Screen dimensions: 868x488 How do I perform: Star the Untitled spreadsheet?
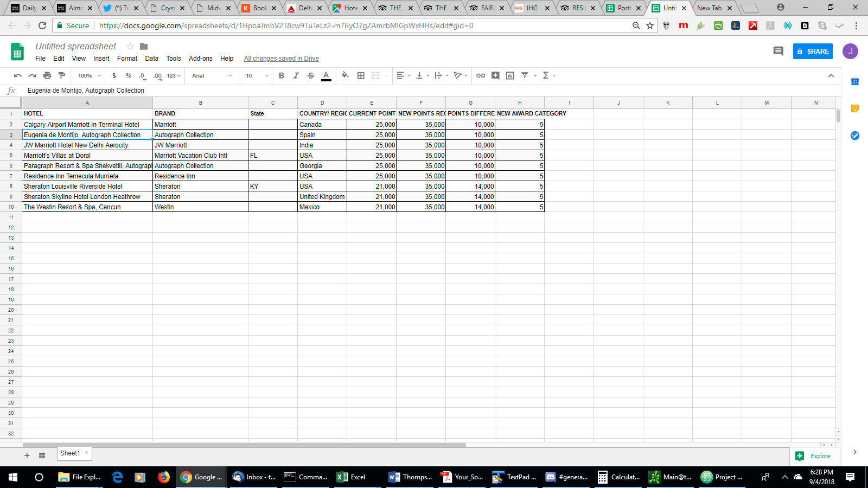130,46
